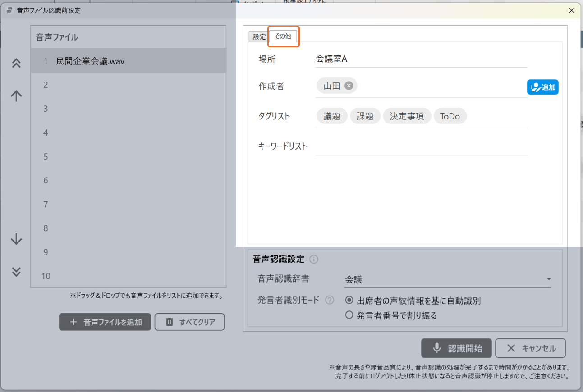This screenshot has width=583, height=392.
Task: Select the その他 tab
Action: point(283,36)
